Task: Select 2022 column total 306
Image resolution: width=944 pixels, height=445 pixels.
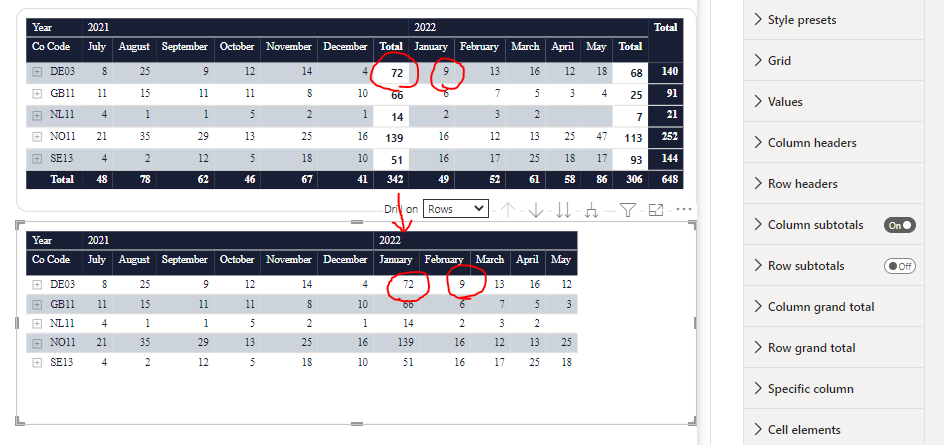Action: (x=634, y=179)
